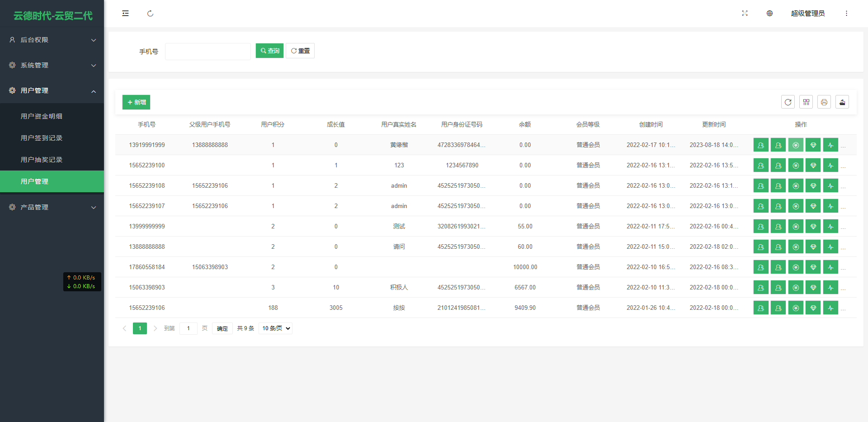
Task: Click yen balance icon for 15652239107
Action: [x=796, y=206]
